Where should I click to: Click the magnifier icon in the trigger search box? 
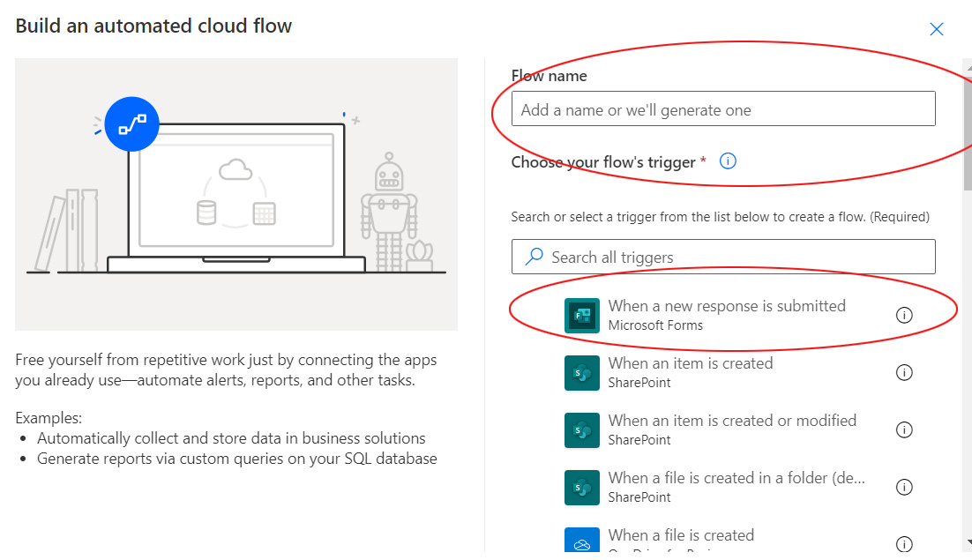(x=534, y=257)
